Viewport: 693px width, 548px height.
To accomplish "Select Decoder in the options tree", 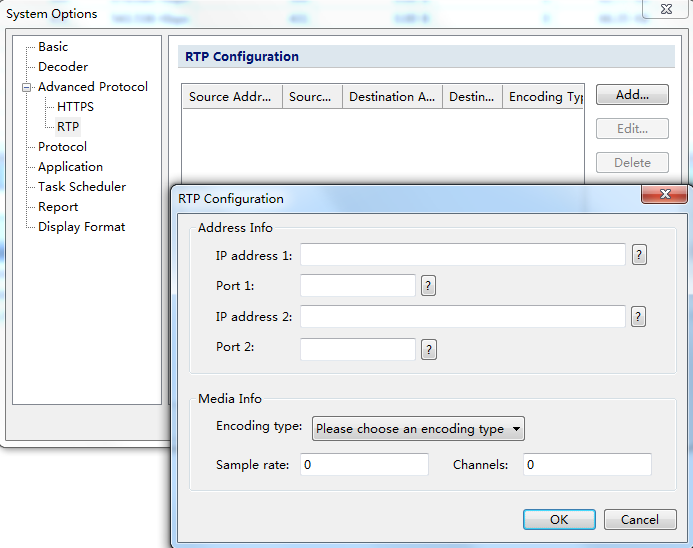I will [x=63, y=67].
